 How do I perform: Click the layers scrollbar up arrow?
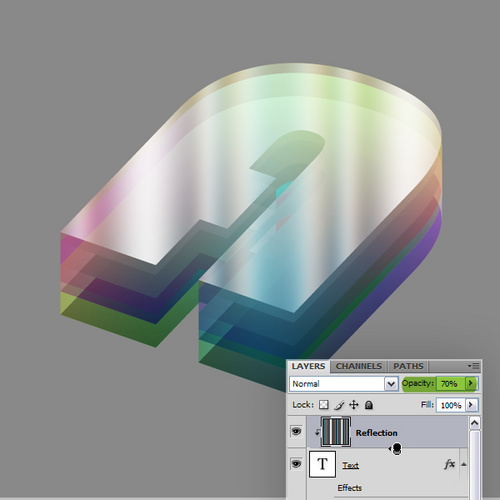coord(475,423)
